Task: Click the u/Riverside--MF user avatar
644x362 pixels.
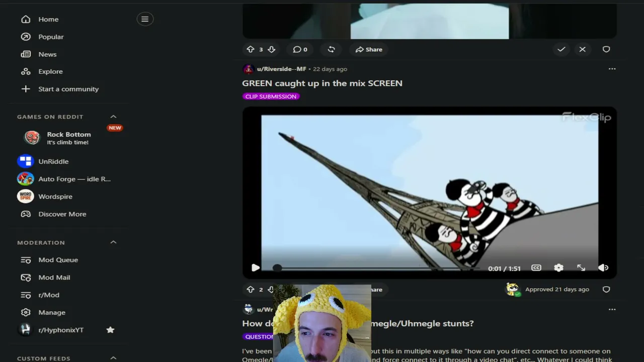Action: pyautogui.click(x=248, y=69)
